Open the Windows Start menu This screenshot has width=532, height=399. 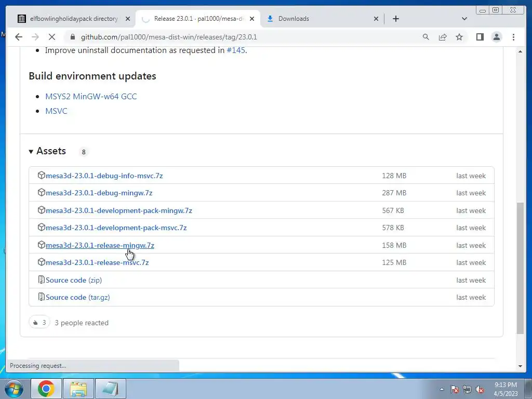point(14,389)
